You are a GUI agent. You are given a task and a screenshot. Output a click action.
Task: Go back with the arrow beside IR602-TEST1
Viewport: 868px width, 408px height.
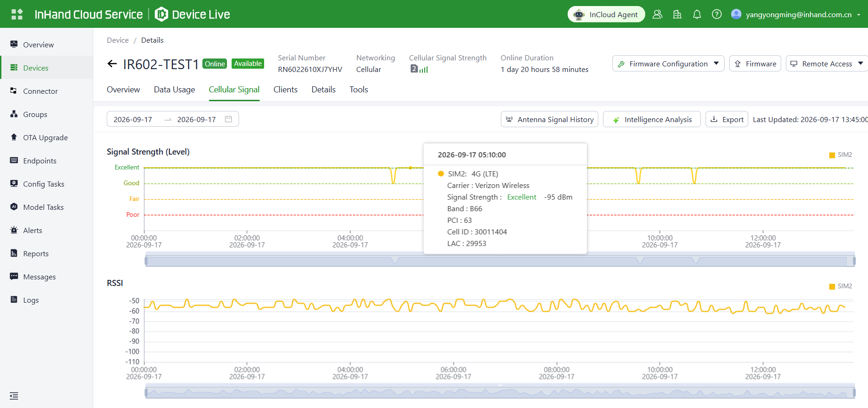(x=112, y=64)
